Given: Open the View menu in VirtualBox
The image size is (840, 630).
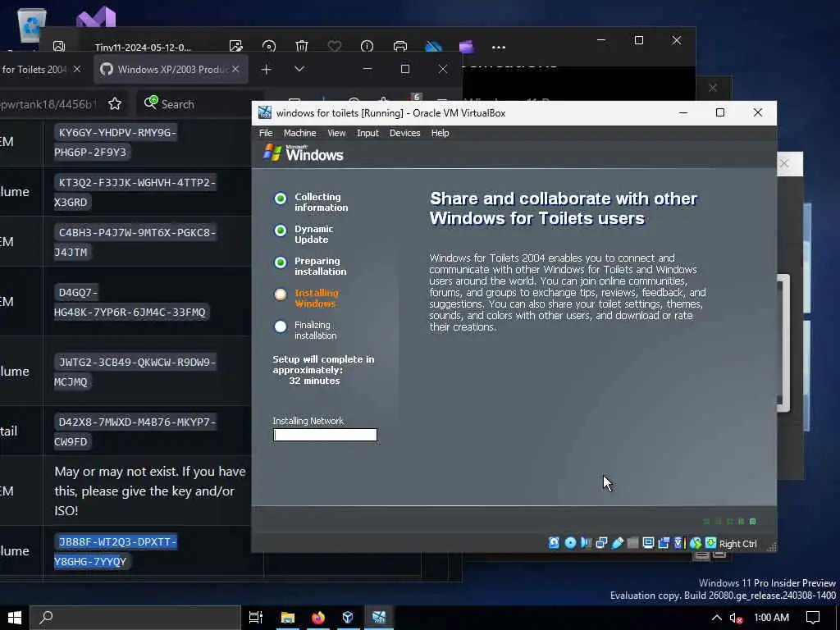Looking at the screenshot, I should [x=336, y=133].
